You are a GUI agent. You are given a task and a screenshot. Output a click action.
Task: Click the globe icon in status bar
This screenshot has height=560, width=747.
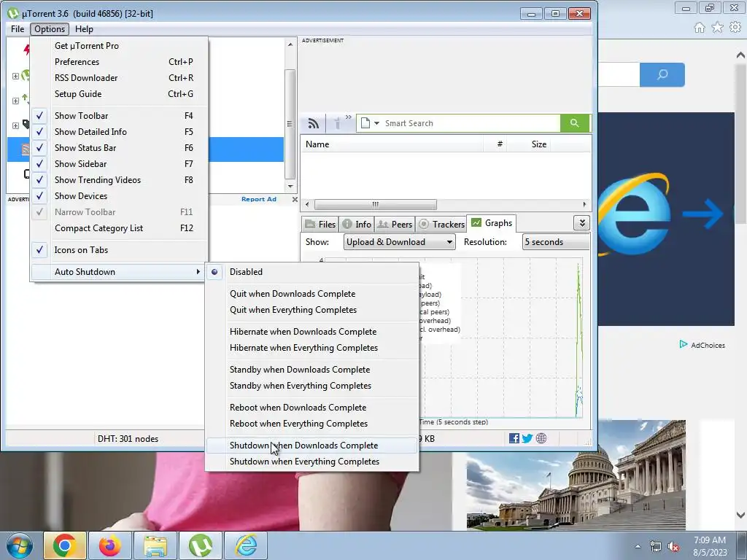coord(541,438)
